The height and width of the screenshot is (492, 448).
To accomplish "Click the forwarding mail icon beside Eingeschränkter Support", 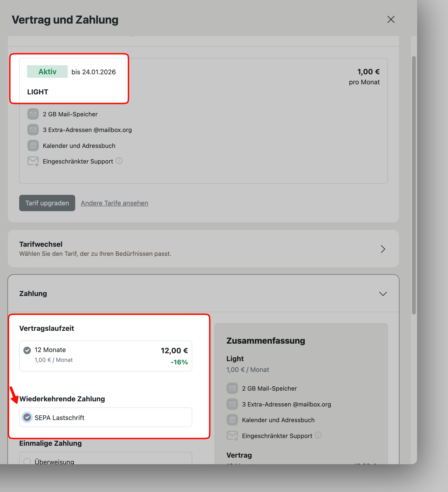I will click(33, 161).
